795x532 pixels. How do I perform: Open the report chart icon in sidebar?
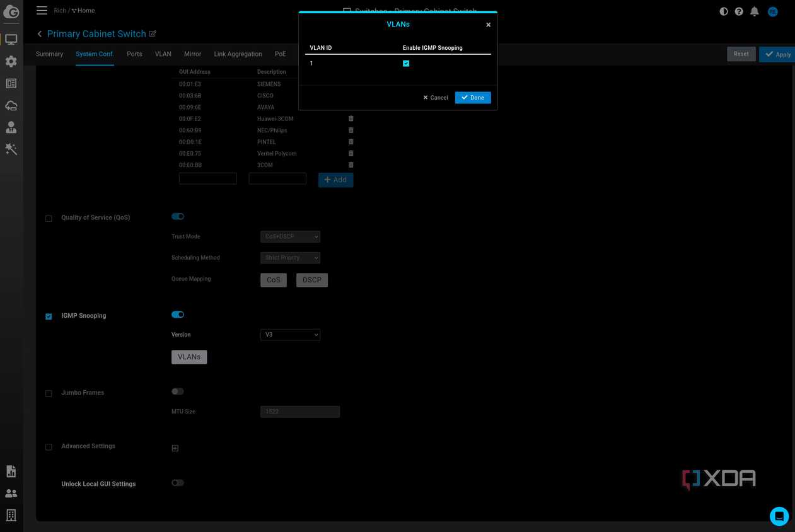(x=11, y=471)
